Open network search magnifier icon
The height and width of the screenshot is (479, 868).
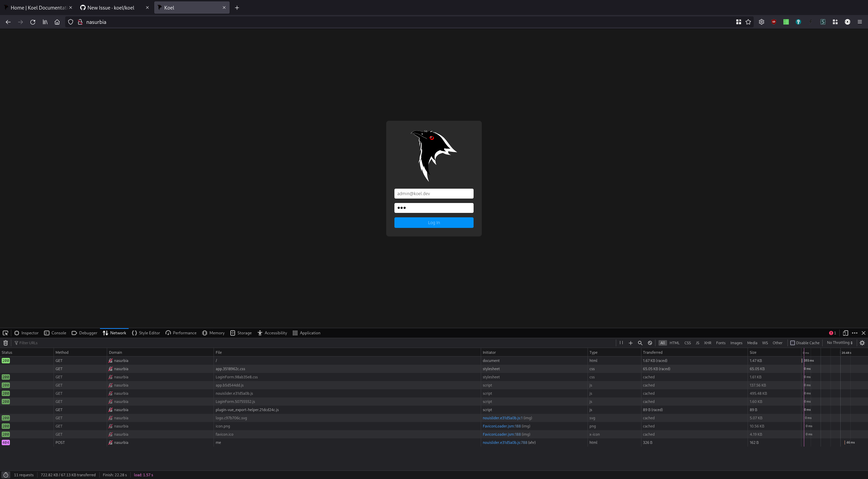click(640, 343)
